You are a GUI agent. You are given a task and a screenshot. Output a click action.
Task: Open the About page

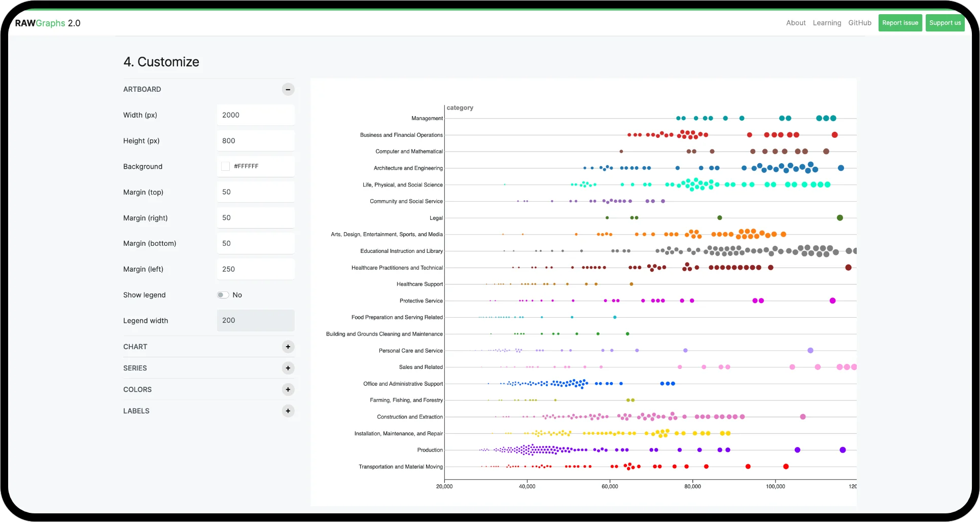[x=795, y=23]
